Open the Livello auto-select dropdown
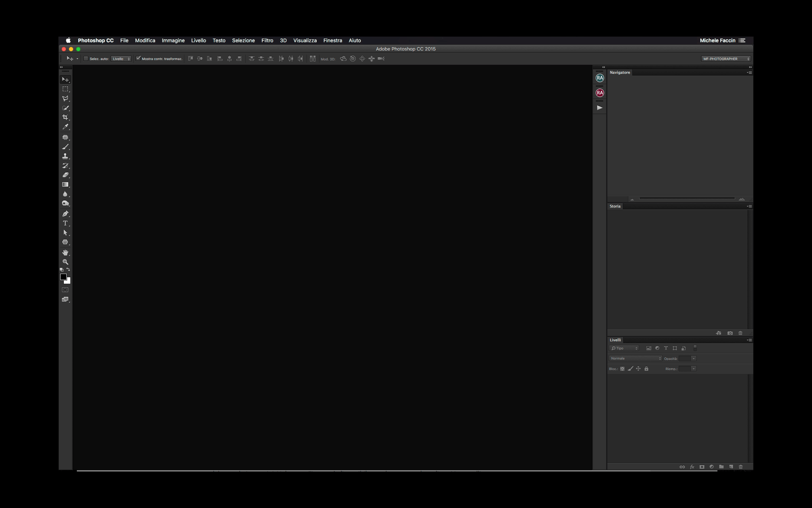 point(121,59)
